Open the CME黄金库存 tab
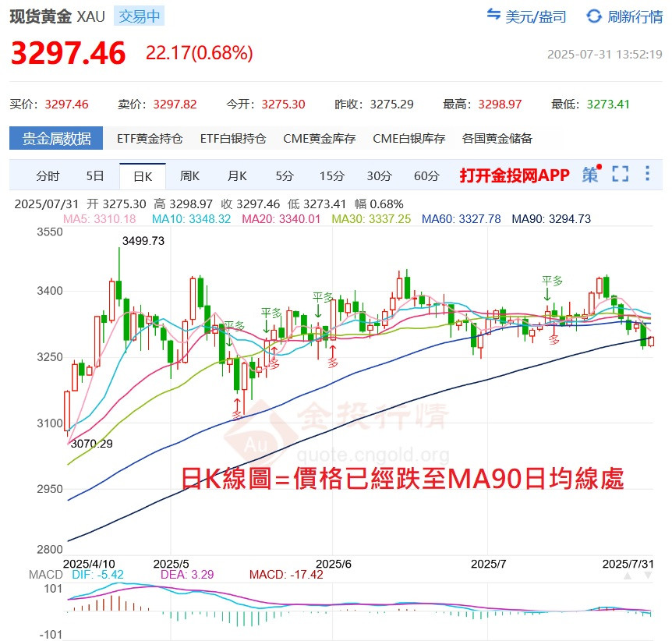Image resolution: width=672 pixels, height=641 pixels. pos(320,139)
